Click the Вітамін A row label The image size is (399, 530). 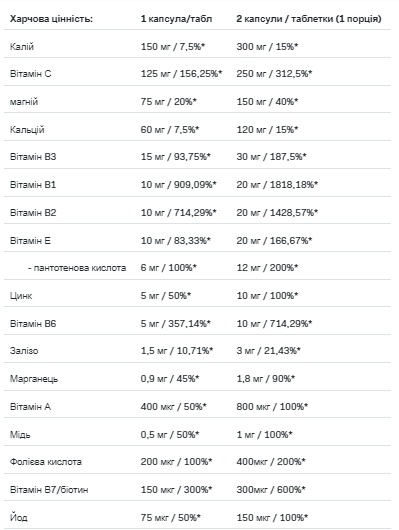[30, 407]
